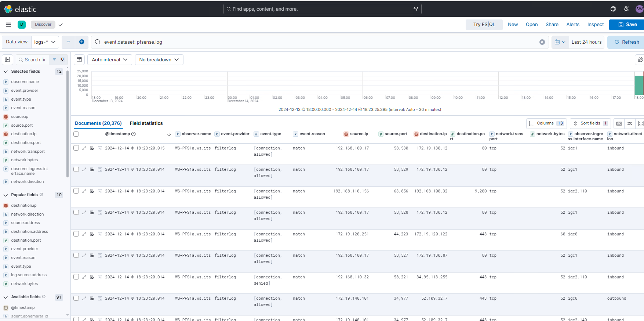Open the Last 24 hours time picker
The width and height of the screenshot is (644, 321).
click(x=586, y=42)
